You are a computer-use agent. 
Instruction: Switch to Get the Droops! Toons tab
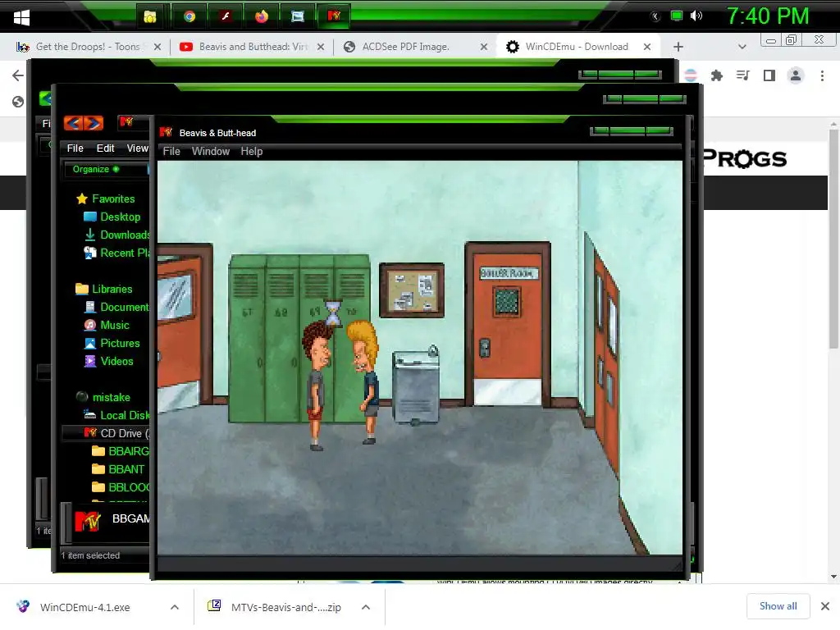coord(88,47)
